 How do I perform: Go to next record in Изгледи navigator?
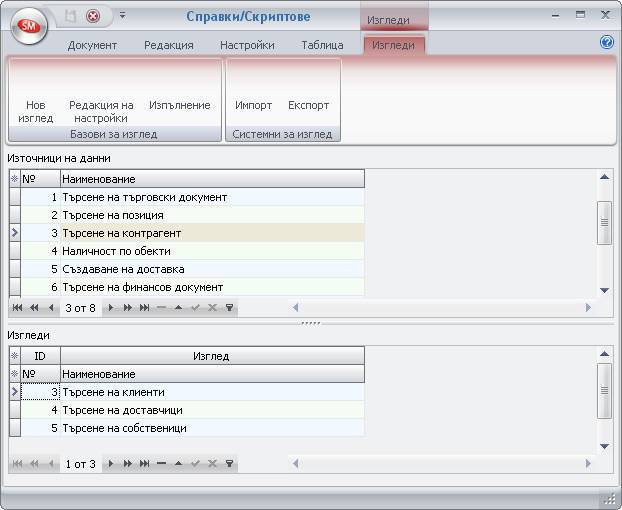pos(111,463)
